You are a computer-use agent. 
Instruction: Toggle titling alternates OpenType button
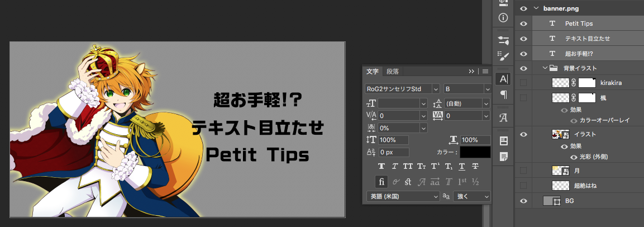coord(449,181)
